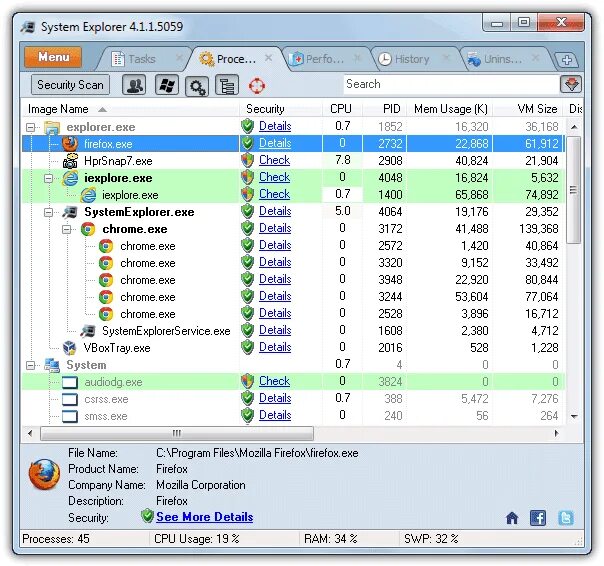Click the red arrow button beside Search
Viewport: 604px width, 566px height.
tap(570, 84)
